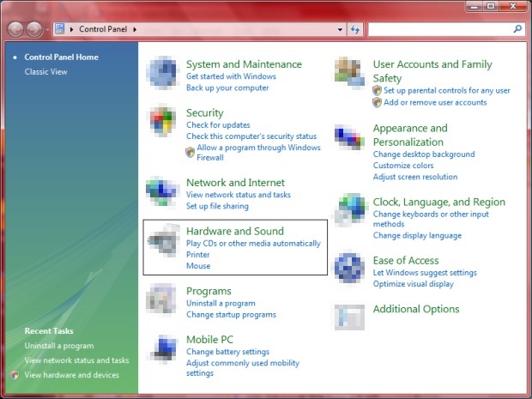Go back using the Back arrow button
The image size is (532, 399).
coord(16,29)
